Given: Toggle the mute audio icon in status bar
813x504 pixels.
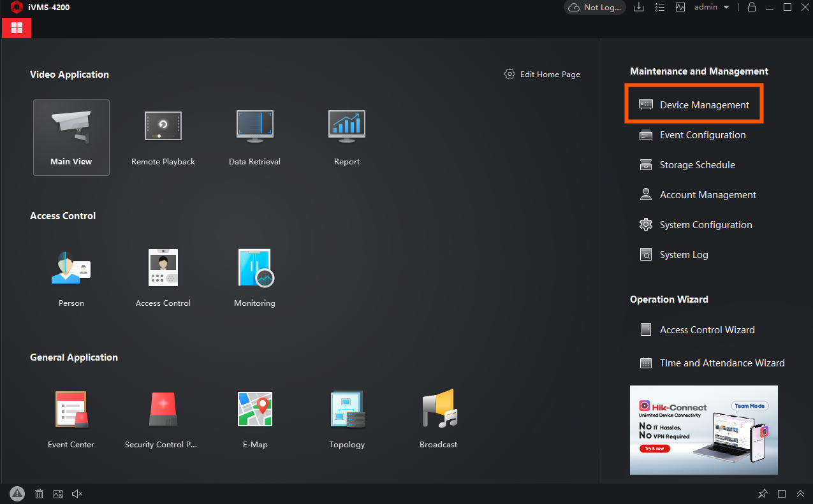Looking at the screenshot, I should coord(77,494).
